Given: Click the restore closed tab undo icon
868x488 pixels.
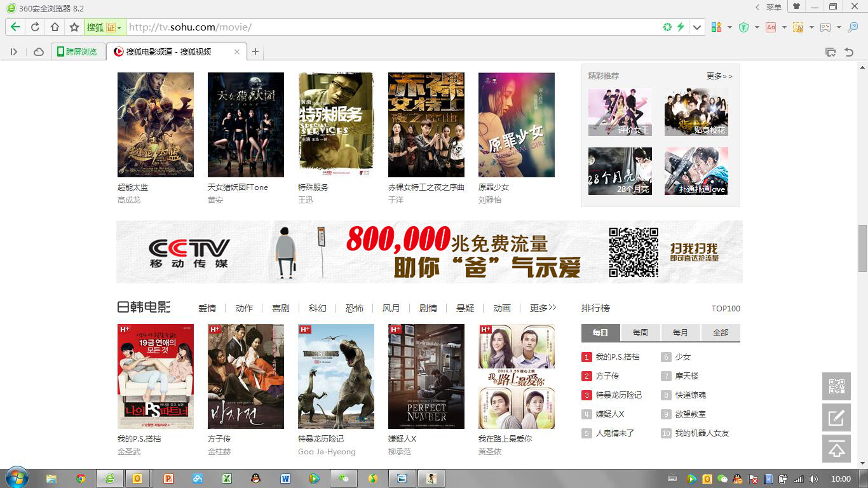Looking at the screenshot, I should [849, 52].
